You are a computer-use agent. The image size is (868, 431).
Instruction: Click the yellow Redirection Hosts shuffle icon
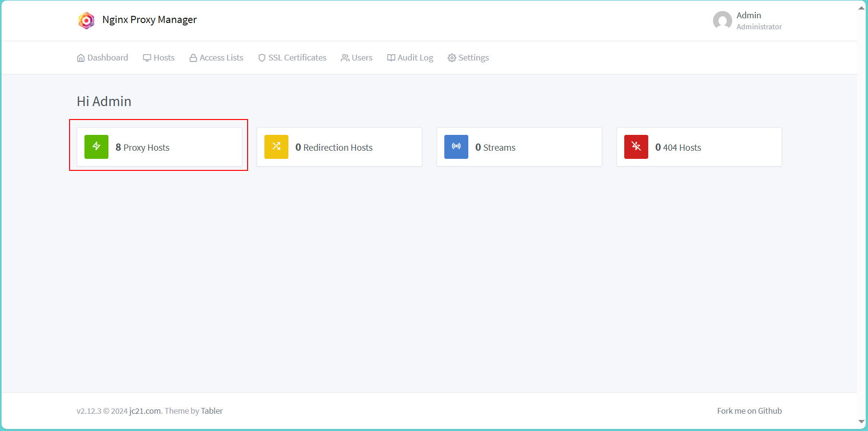276,146
